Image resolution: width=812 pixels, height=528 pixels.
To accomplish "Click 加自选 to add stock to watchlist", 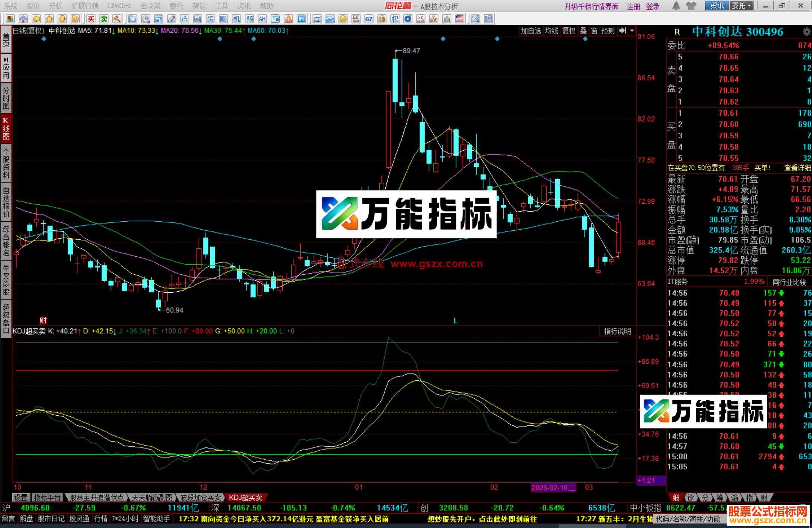I will [x=531, y=32].
